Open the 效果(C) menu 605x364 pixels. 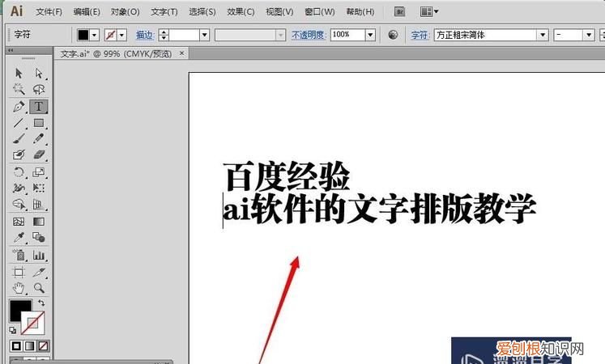tap(241, 12)
